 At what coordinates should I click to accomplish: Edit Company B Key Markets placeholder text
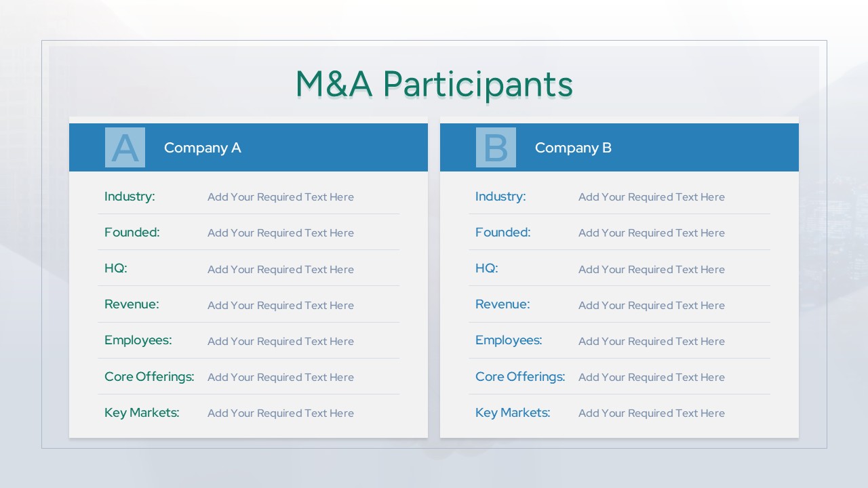coord(652,413)
